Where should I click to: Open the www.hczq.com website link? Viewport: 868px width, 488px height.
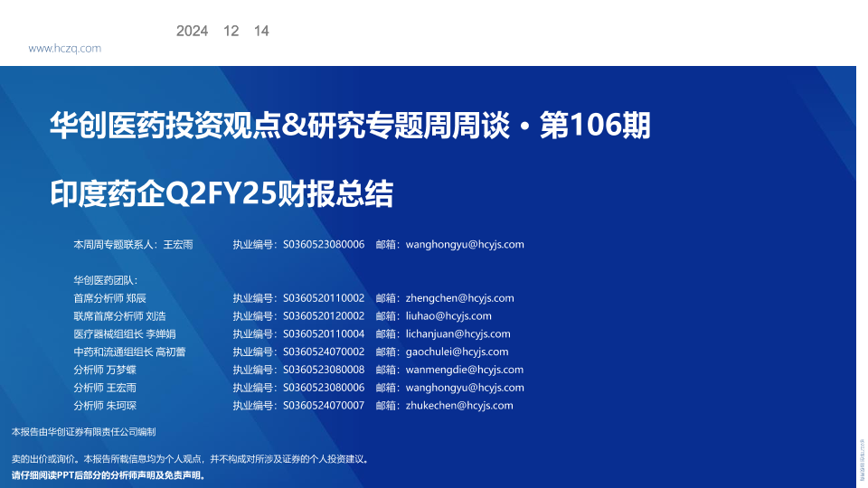64,49
